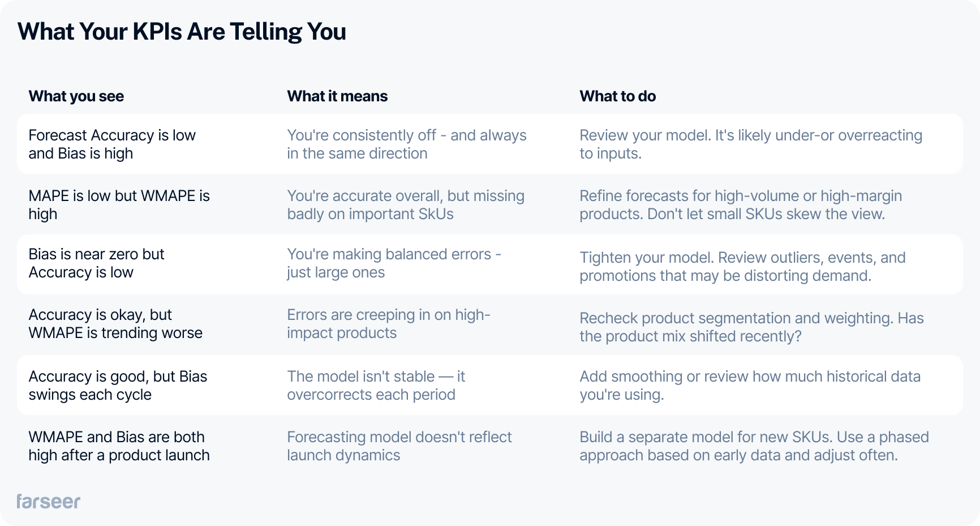The image size is (980, 526).
Task: Click "Refine forecasts for high-volume" recommendation
Action: click(x=740, y=205)
